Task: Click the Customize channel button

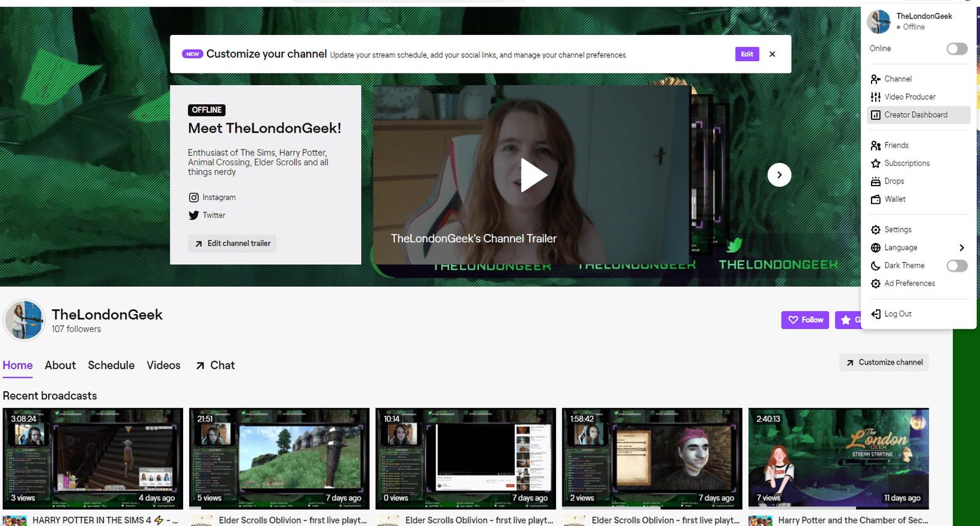Action: pyautogui.click(x=884, y=363)
